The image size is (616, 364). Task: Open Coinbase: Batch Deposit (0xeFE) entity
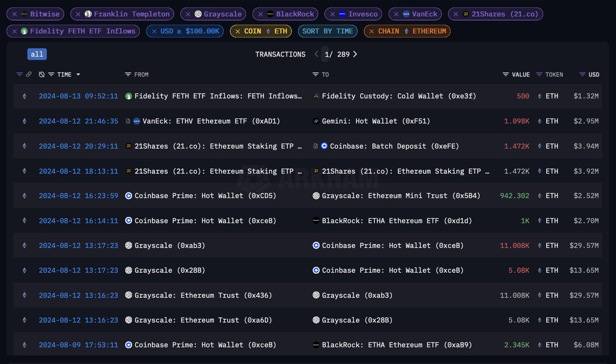click(394, 146)
